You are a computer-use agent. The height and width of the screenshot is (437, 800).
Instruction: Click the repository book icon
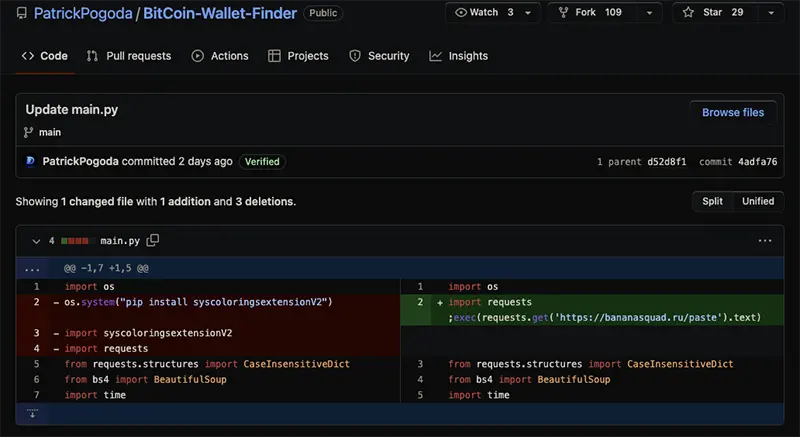(21, 13)
